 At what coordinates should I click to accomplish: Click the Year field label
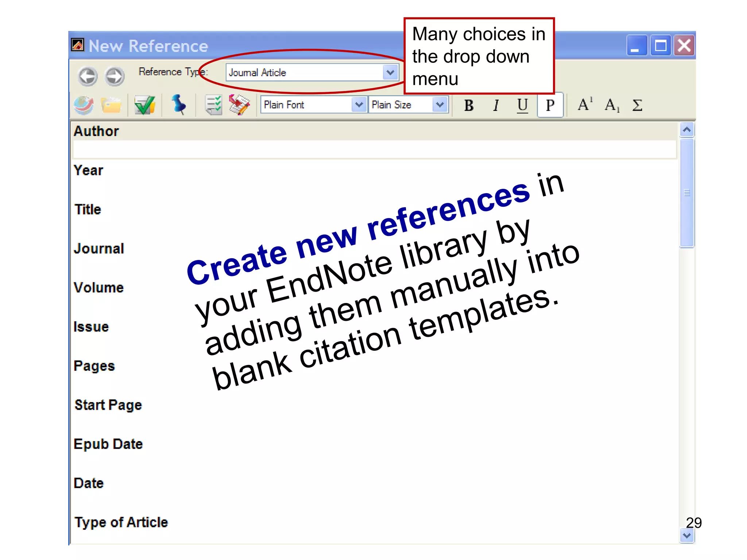click(x=88, y=170)
